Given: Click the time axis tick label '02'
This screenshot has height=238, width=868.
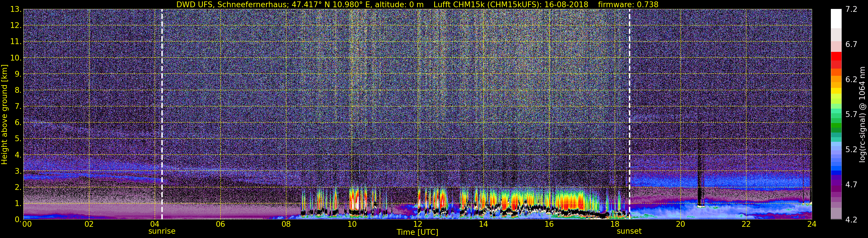Looking at the screenshot, I should (89, 224).
